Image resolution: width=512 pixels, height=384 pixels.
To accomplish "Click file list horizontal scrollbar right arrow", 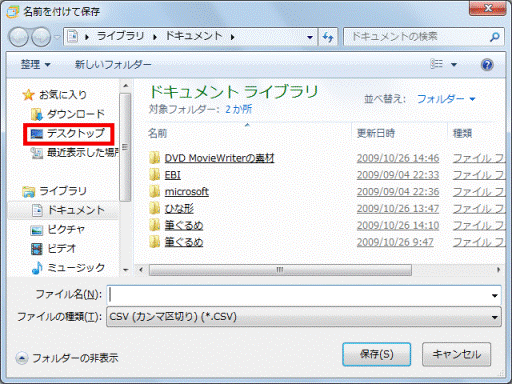I will click(499, 270).
